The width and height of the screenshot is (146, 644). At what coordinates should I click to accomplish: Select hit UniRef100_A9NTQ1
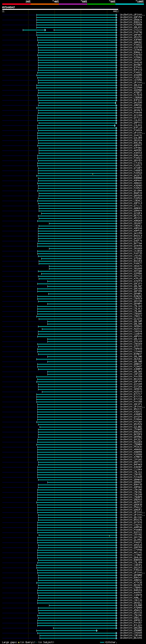point(131,105)
